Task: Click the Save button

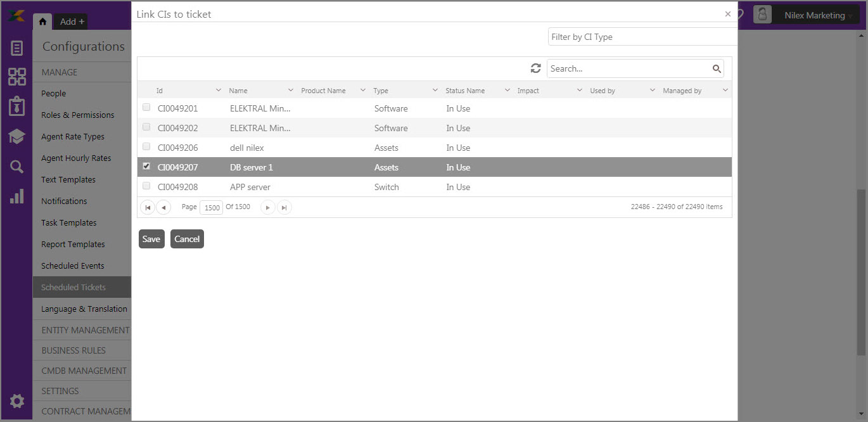Action: (151, 239)
